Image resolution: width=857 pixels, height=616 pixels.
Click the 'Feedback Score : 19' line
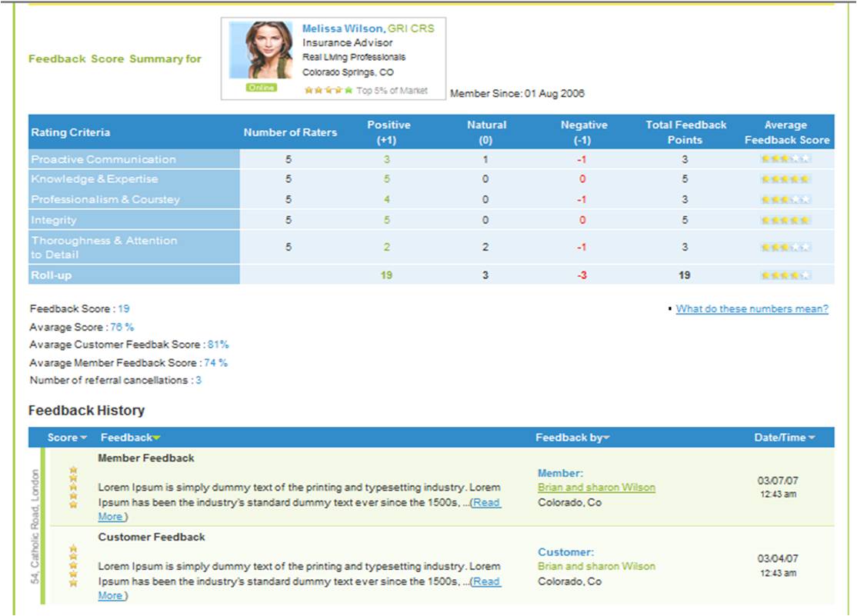80,309
